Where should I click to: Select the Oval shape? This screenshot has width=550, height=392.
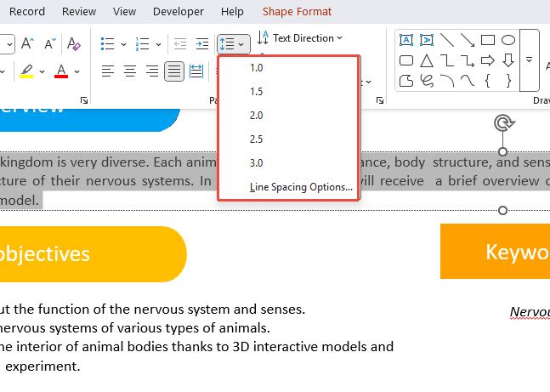pos(508,40)
